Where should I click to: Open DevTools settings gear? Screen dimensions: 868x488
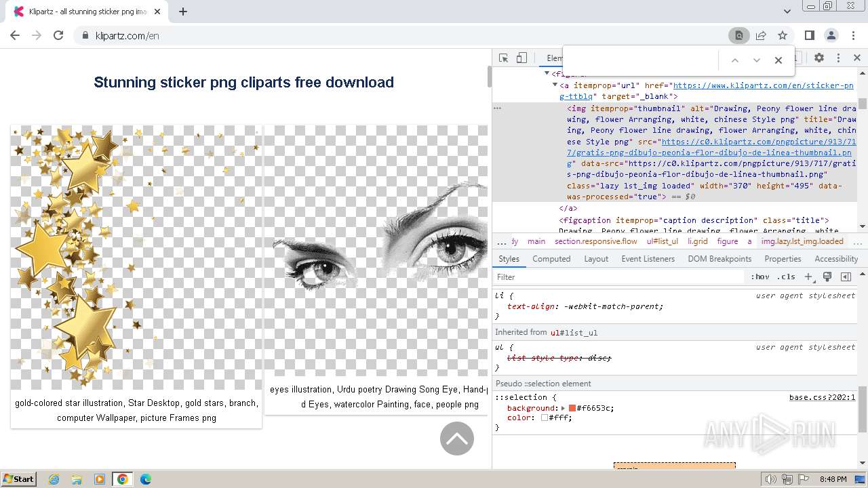point(819,58)
